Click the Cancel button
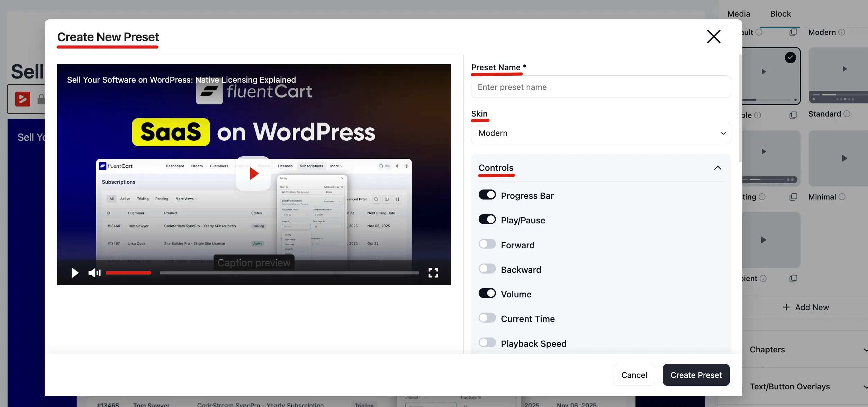 click(634, 375)
